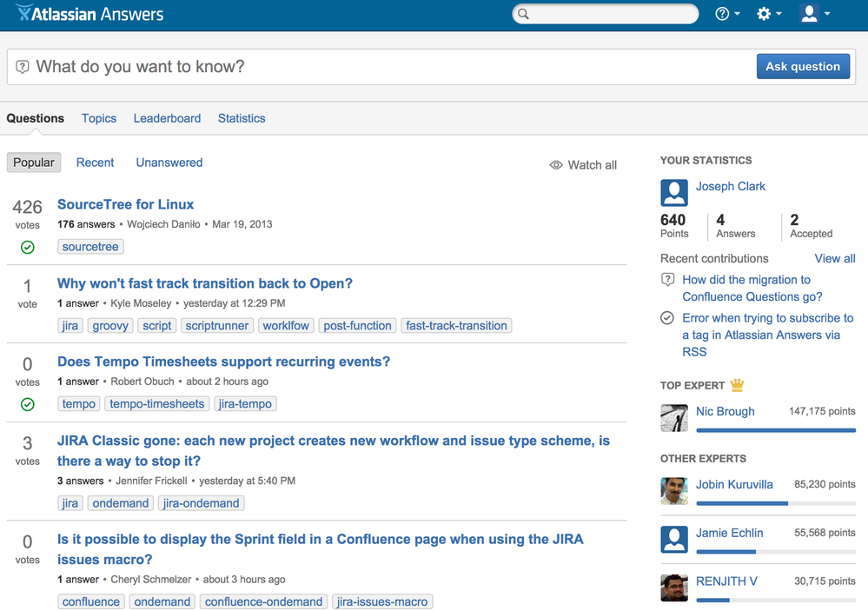Image resolution: width=868 pixels, height=611 pixels.
Task: Click question icon beside migration contribution
Action: click(x=668, y=280)
